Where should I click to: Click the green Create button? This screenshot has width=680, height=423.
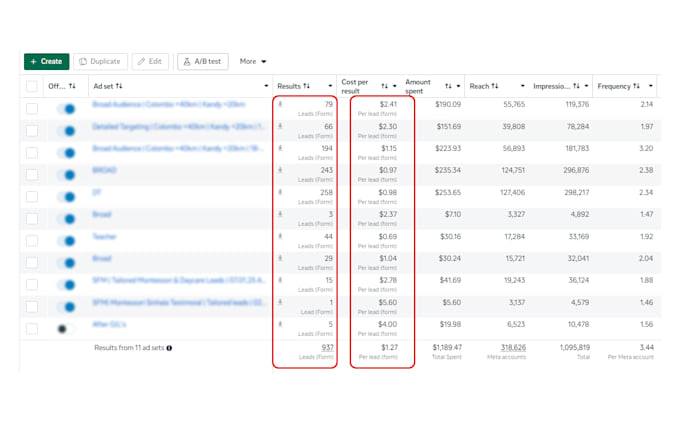point(46,62)
